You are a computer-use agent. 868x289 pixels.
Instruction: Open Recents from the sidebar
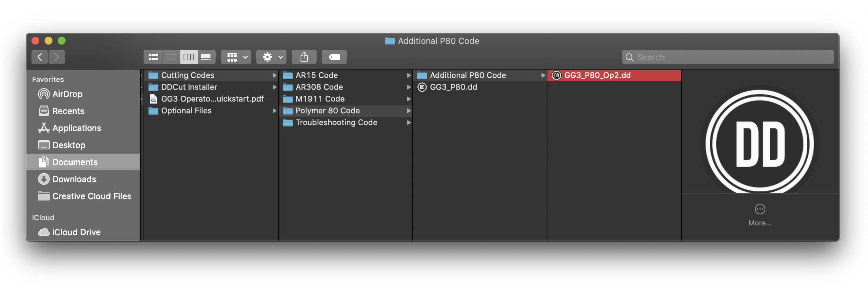point(68,111)
